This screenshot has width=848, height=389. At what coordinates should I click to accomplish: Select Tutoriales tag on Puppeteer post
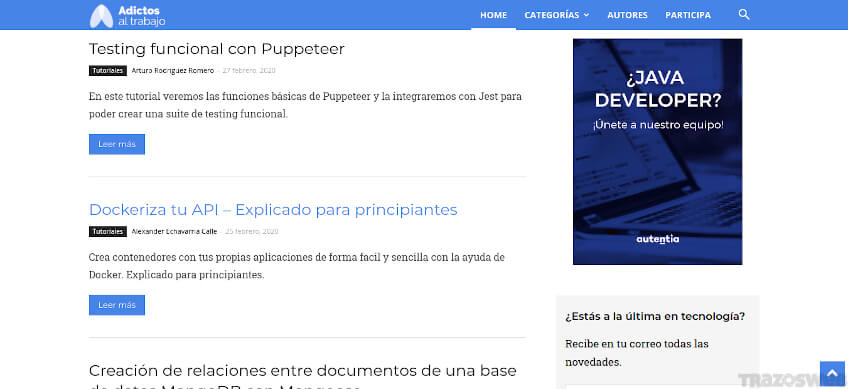coord(108,70)
